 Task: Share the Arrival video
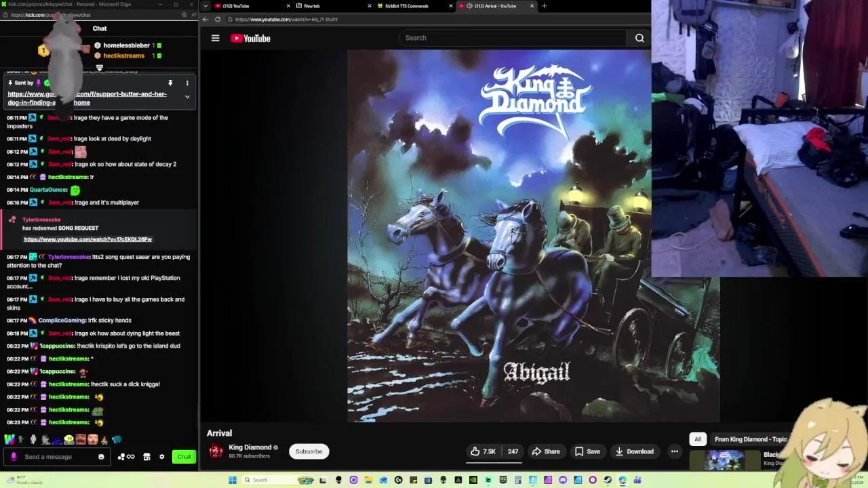pyautogui.click(x=546, y=451)
